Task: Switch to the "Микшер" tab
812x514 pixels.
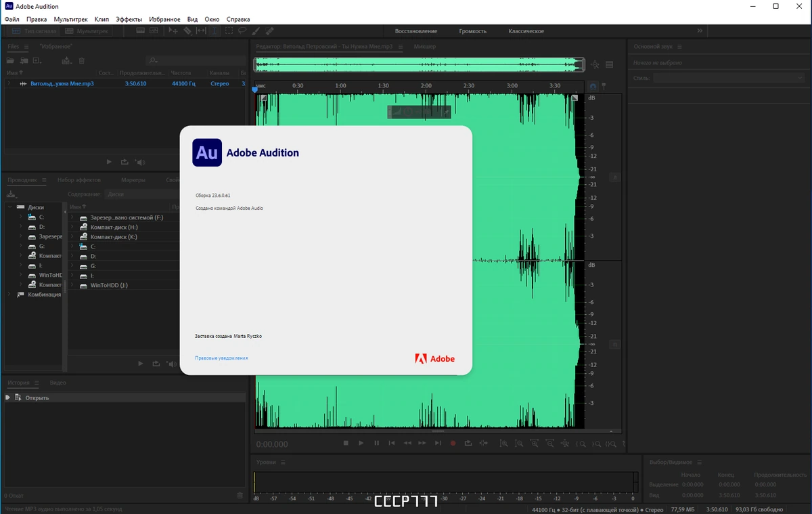Action: 425,47
